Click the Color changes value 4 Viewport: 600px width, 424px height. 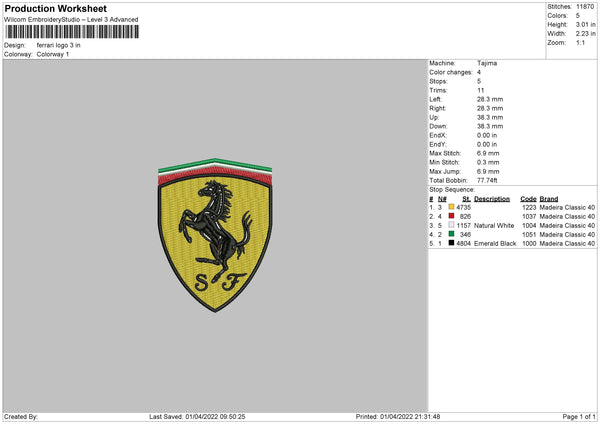tap(479, 72)
